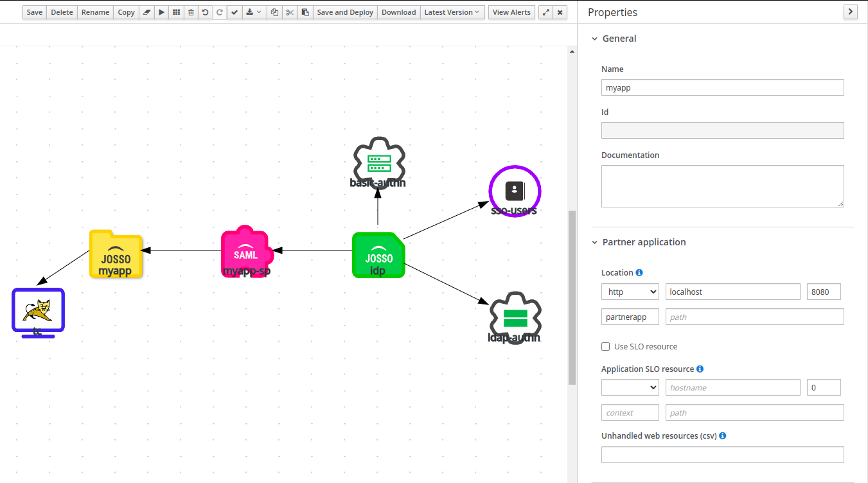868x483 pixels.
Task: Open the http protocol dropdown
Action: pos(630,292)
